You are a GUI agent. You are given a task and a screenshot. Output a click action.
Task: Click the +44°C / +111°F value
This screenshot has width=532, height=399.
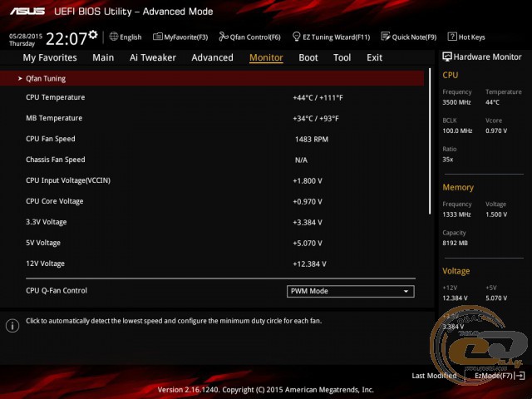pyautogui.click(x=318, y=98)
